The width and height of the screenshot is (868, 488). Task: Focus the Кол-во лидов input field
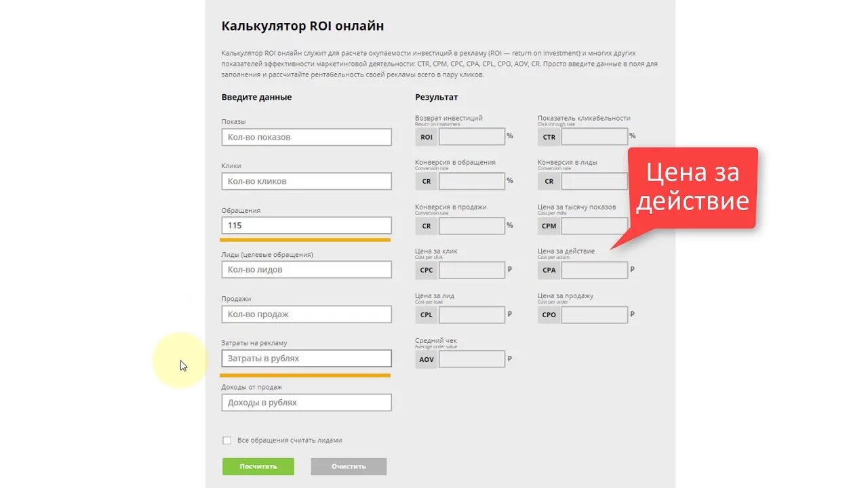307,270
